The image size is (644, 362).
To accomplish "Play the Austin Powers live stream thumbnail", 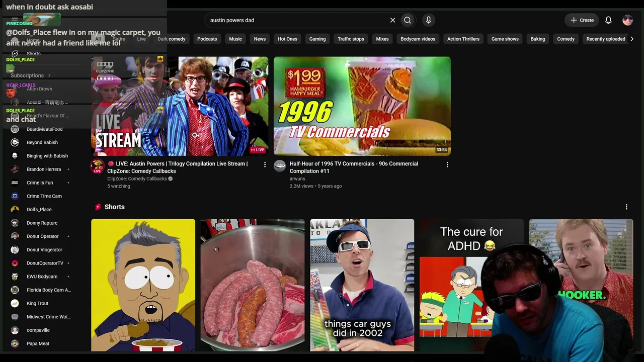I will pos(180,106).
